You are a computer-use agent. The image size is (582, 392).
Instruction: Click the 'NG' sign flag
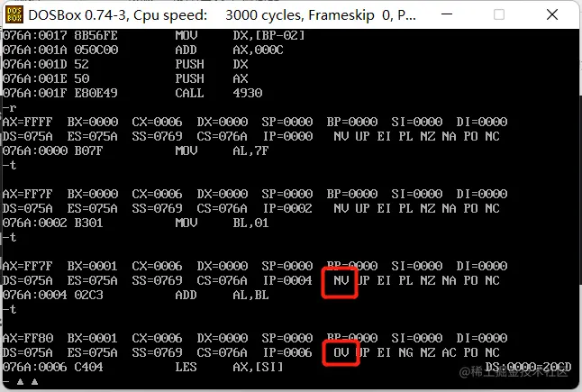405,352
